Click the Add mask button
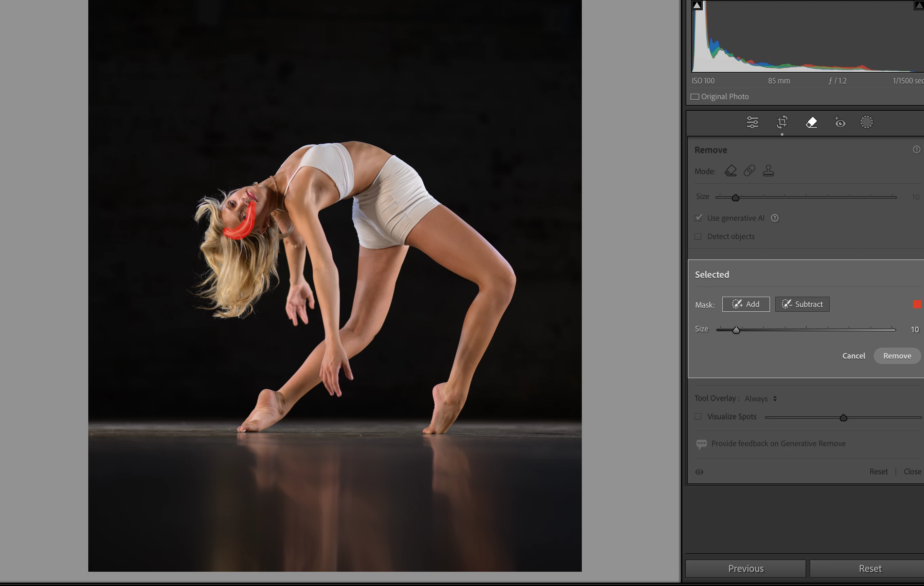Screen dimensions: 924x586 (x=745, y=304)
